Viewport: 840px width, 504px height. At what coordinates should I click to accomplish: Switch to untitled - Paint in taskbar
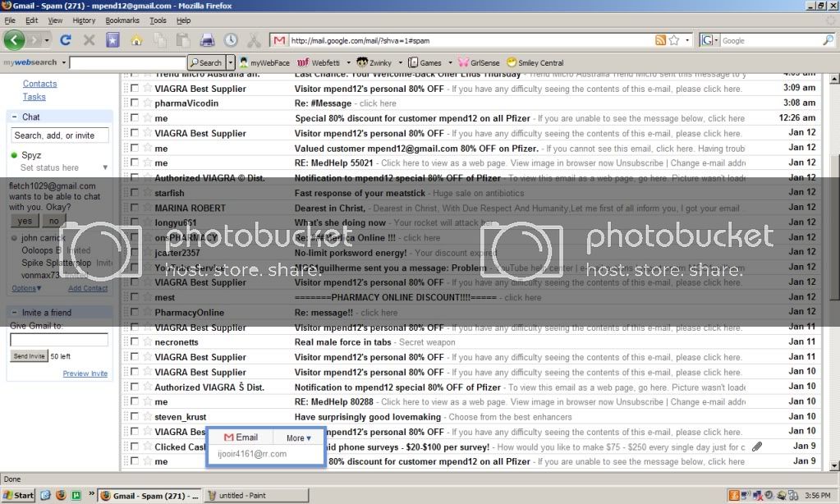coord(255,496)
